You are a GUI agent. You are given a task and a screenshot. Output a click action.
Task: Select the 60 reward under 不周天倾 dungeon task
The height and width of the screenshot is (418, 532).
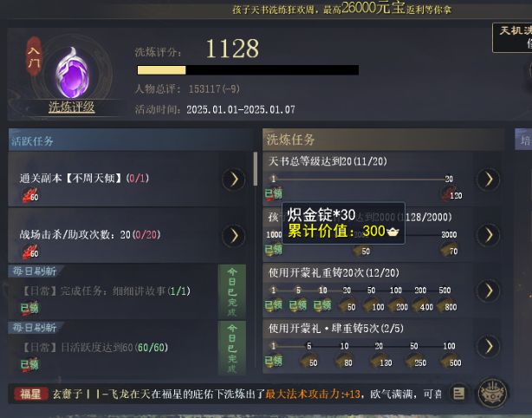coord(30,196)
